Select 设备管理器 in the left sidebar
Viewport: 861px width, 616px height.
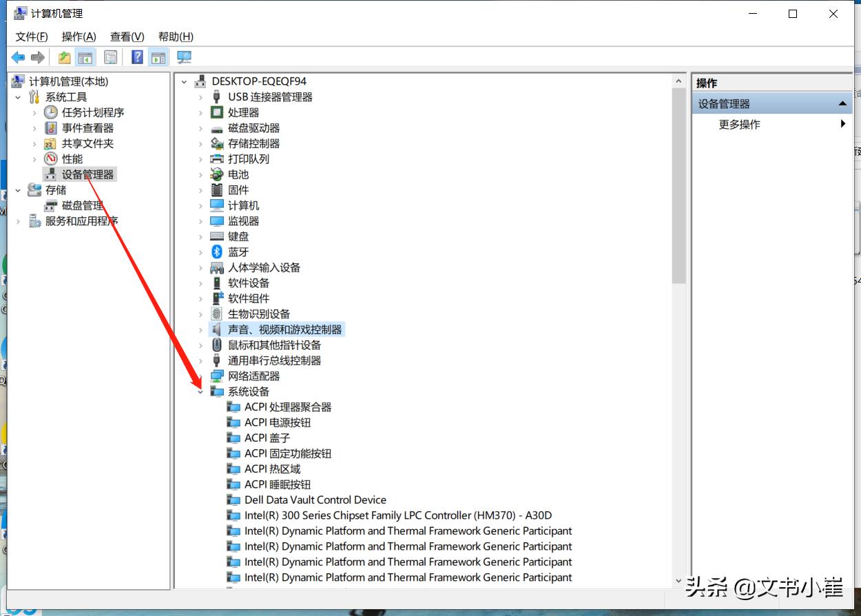pyautogui.click(x=86, y=174)
